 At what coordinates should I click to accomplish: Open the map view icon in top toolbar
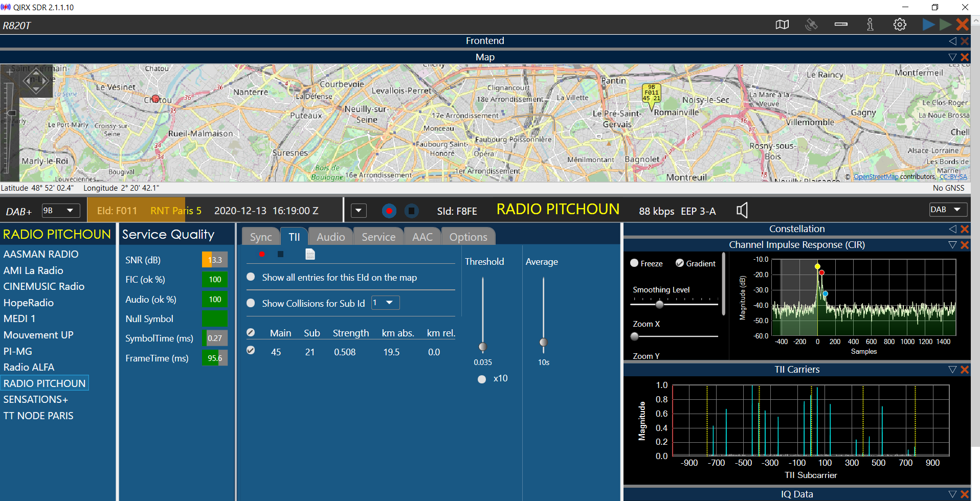coord(782,25)
